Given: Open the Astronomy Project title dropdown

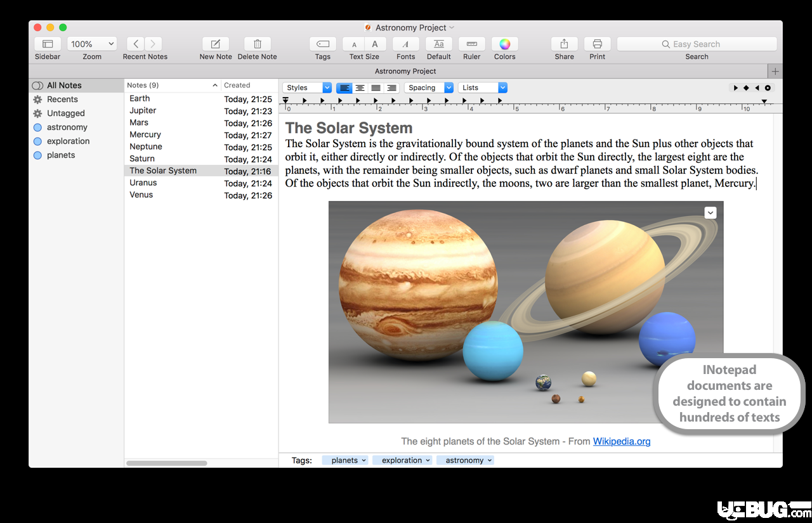Looking at the screenshot, I should click(x=452, y=28).
